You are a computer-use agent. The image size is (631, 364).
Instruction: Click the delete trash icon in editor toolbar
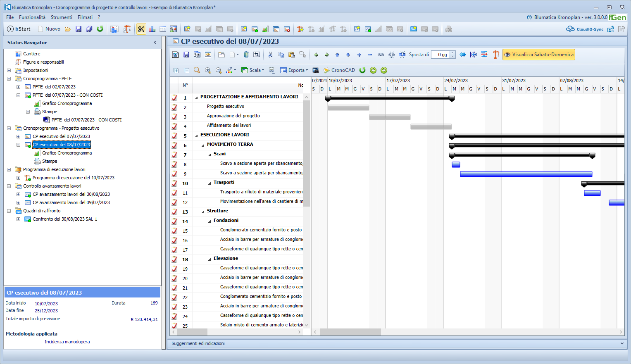246,55
